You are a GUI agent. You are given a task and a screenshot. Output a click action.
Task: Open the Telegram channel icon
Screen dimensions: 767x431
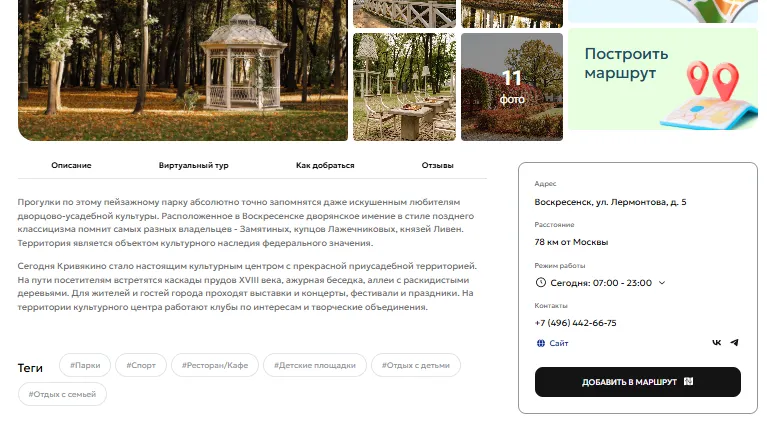pos(734,343)
